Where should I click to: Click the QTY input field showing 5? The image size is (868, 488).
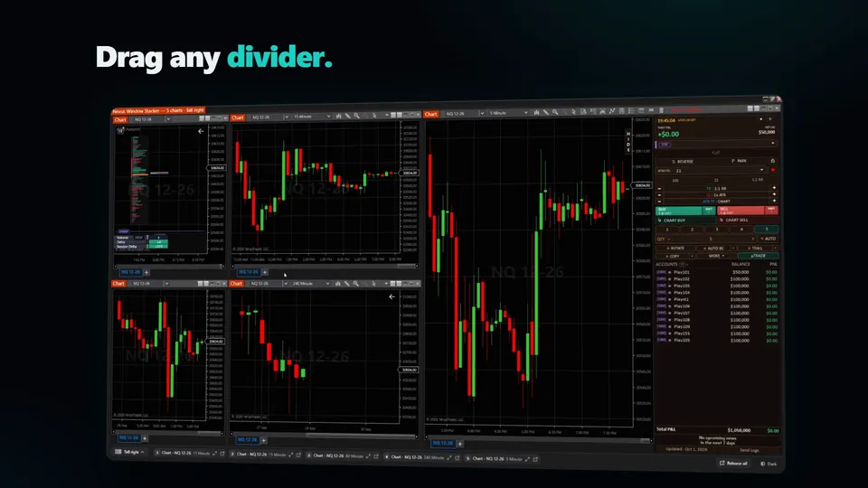point(711,239)
